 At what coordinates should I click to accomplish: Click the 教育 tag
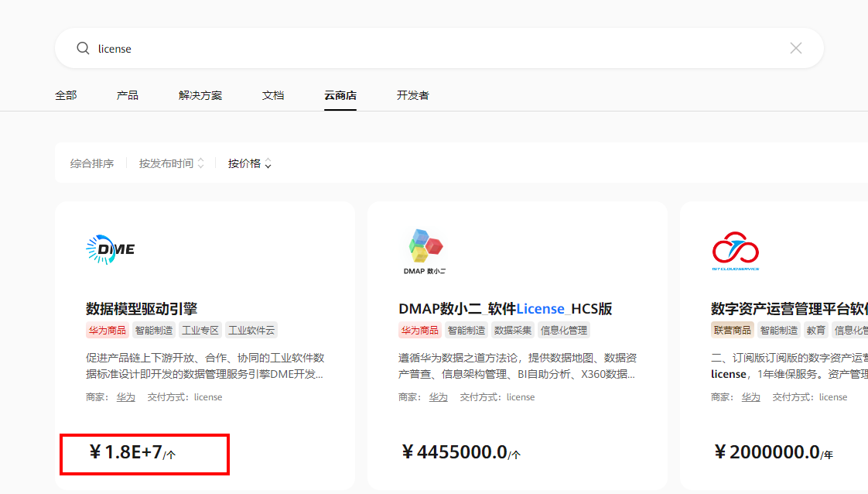(816, 330)
